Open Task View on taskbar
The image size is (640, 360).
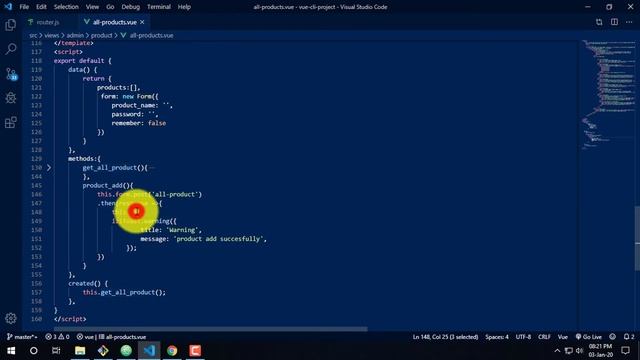pos(56,351)
